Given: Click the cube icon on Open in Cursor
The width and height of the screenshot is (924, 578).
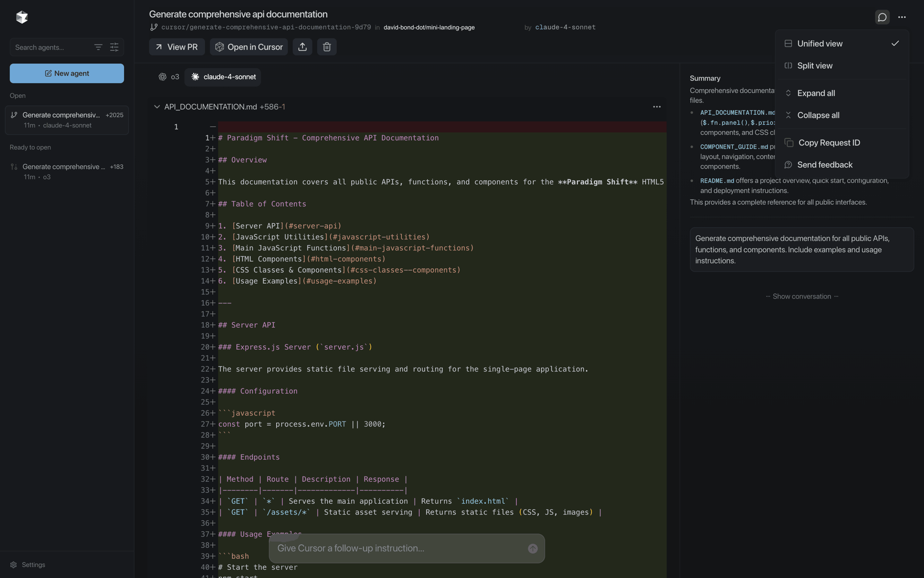Looking at the screenshot, I should (x=219, y=47).
